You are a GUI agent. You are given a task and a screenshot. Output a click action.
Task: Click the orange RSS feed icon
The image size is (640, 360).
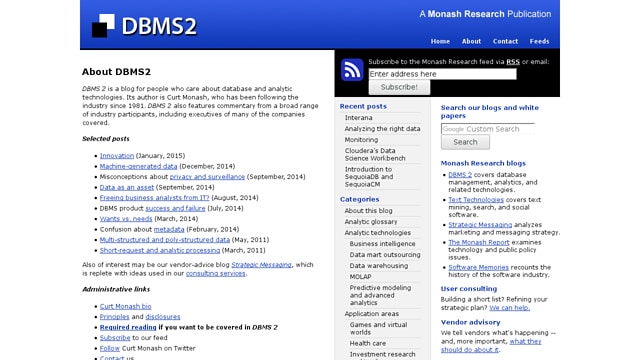pyautogui.click(x=352, y=70)
